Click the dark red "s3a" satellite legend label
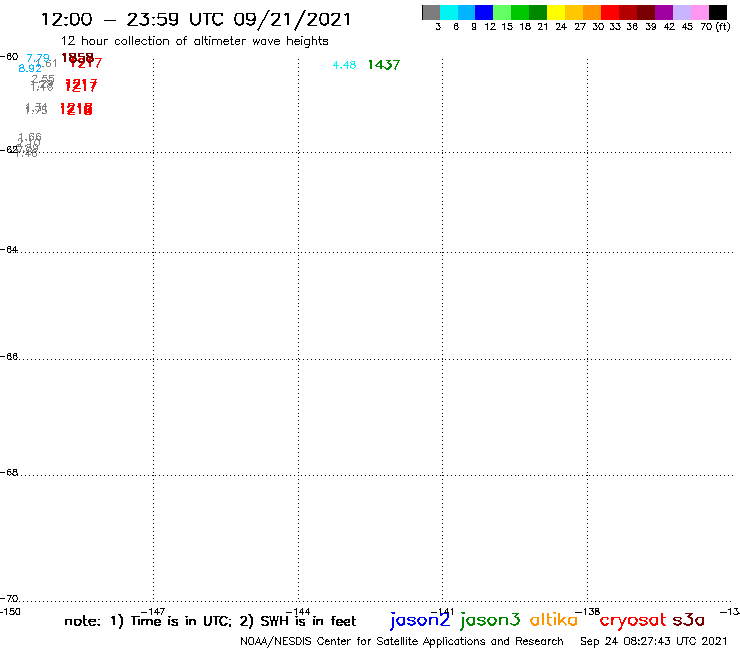 click(x=689, y=620)
